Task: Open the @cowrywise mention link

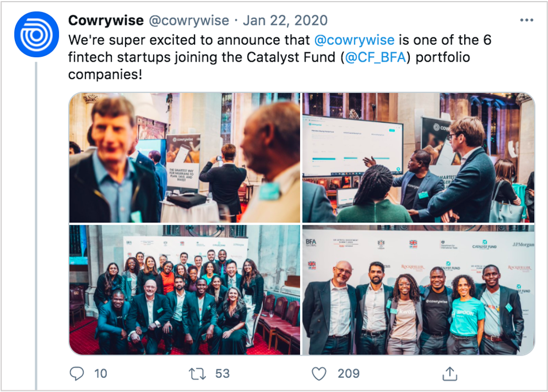Action: [x=354, y=40]
